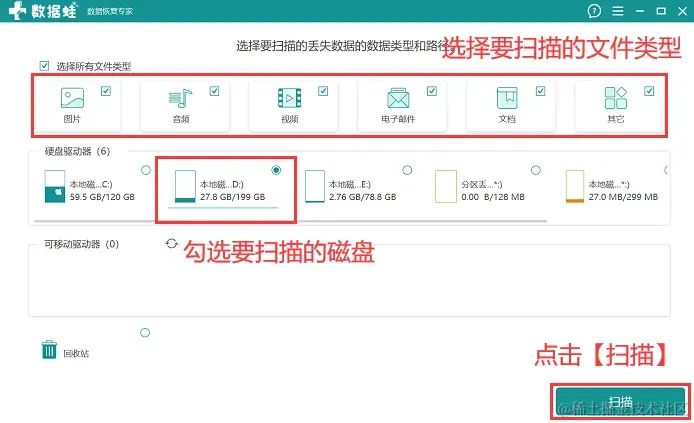694x423 pixels.
Task: Click the 27.0 MB/299 MB text
Action: click(623, 197)
